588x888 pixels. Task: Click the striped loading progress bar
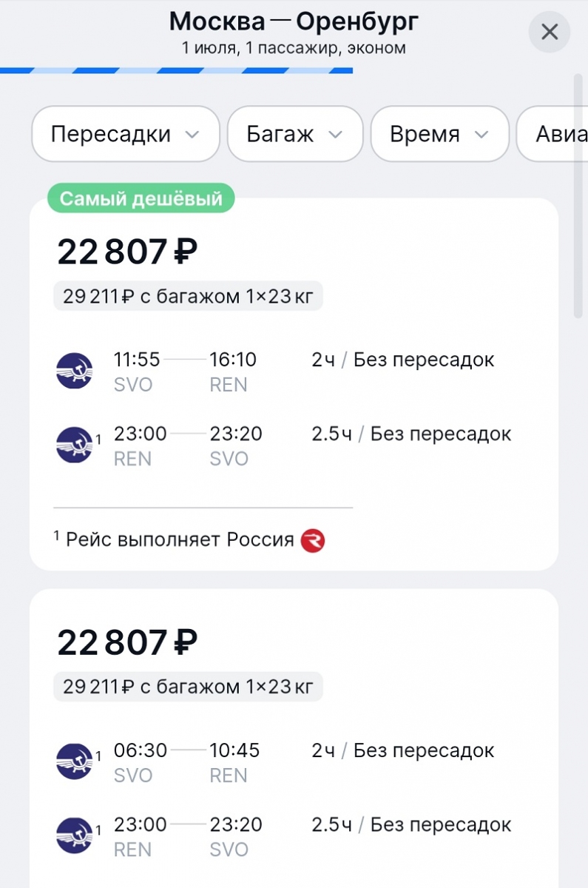(x=176, y=71)
